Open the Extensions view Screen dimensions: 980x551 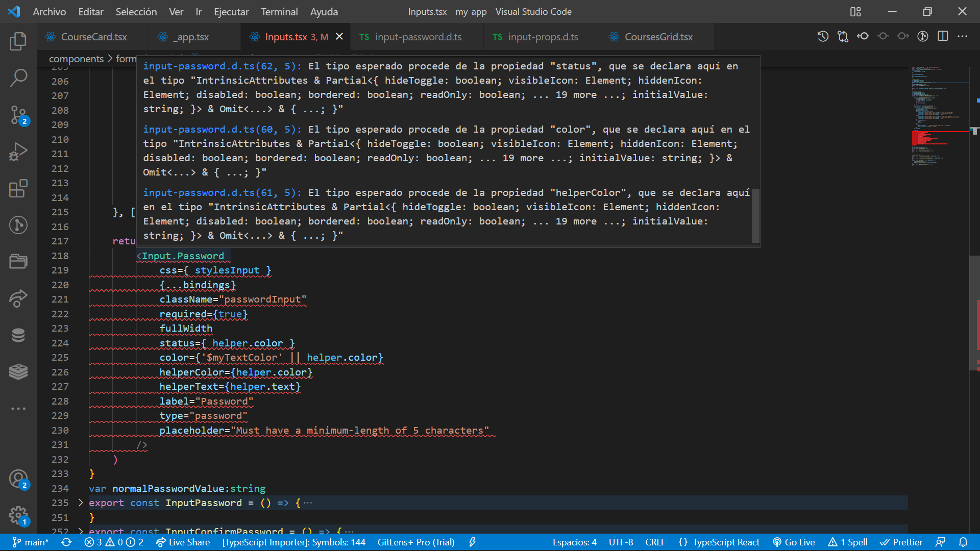[18, 188]
